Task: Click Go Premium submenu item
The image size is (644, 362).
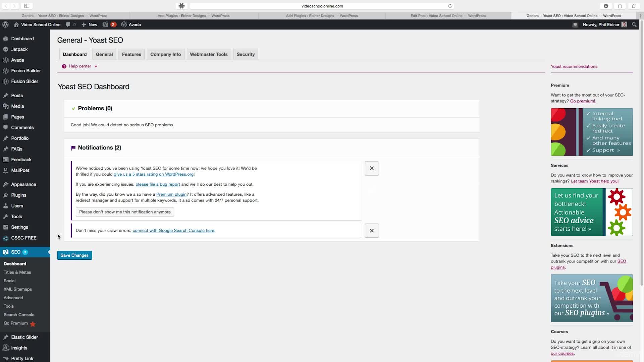Action: pos(19,323)
